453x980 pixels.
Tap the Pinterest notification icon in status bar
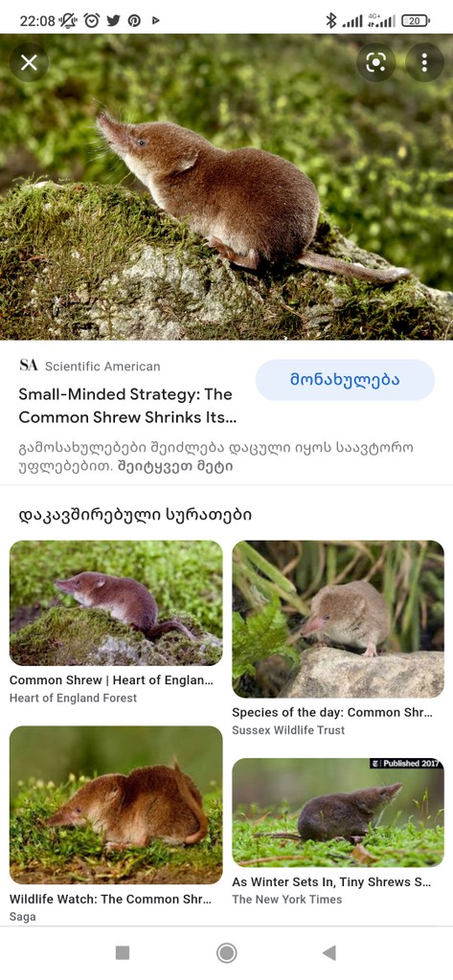tap(134, 21)
